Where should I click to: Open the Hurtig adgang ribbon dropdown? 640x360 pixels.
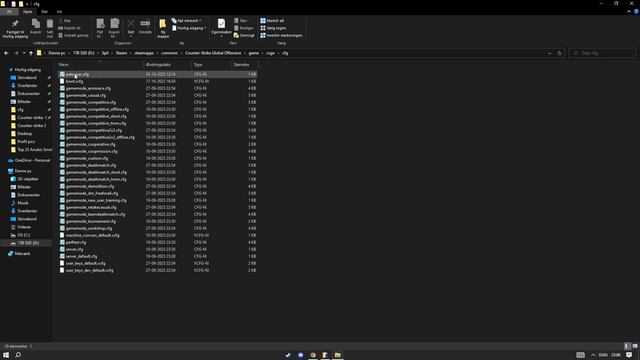(x=189, y=28)
